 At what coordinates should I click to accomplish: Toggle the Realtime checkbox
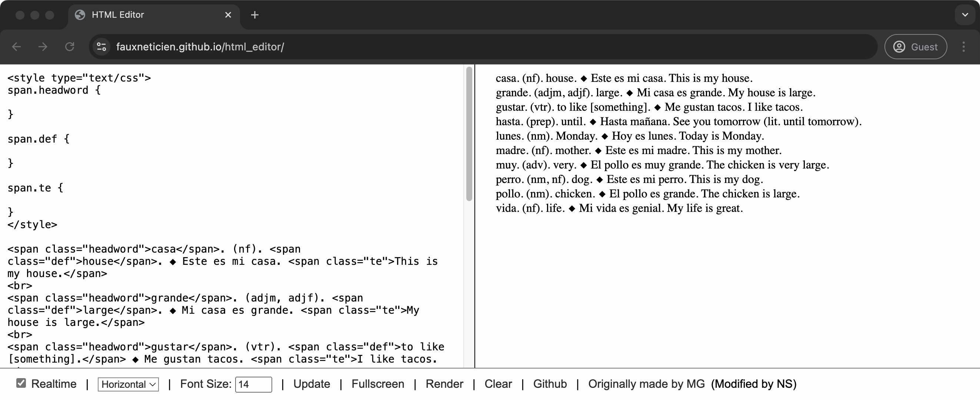click(21, 383)
